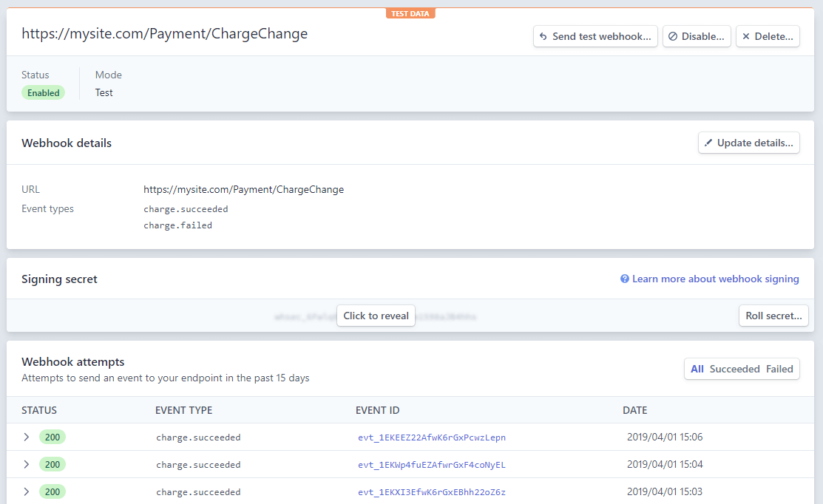Open the Webhook attempts section header

point(72,362)
